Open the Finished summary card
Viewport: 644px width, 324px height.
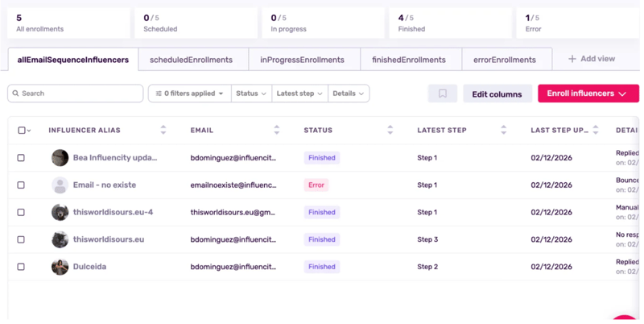point(451,23)
